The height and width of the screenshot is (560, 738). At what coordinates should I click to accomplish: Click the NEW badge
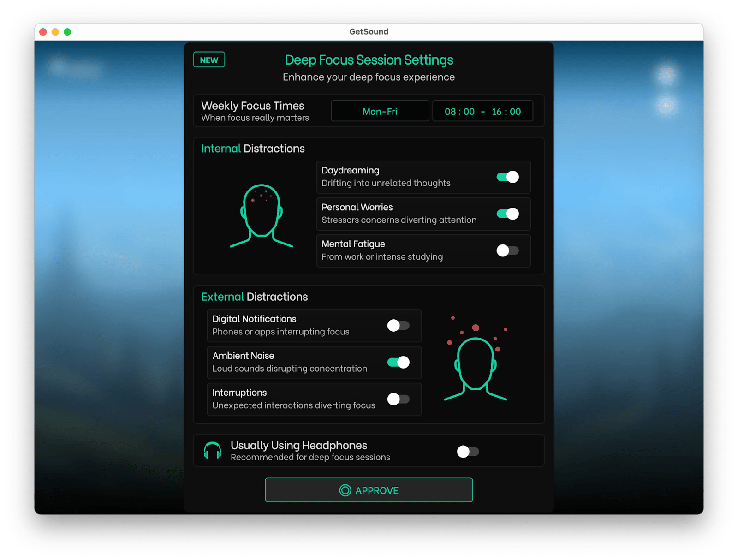[209, 60]
